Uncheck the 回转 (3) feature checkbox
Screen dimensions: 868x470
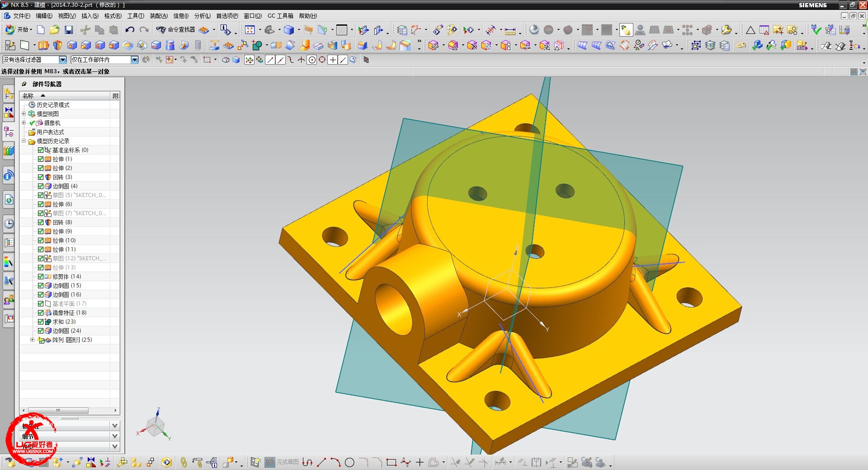41,177
